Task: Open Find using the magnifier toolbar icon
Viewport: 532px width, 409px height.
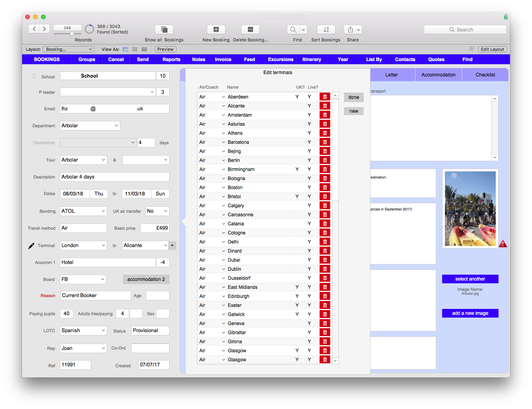Action: coord(293,29)
